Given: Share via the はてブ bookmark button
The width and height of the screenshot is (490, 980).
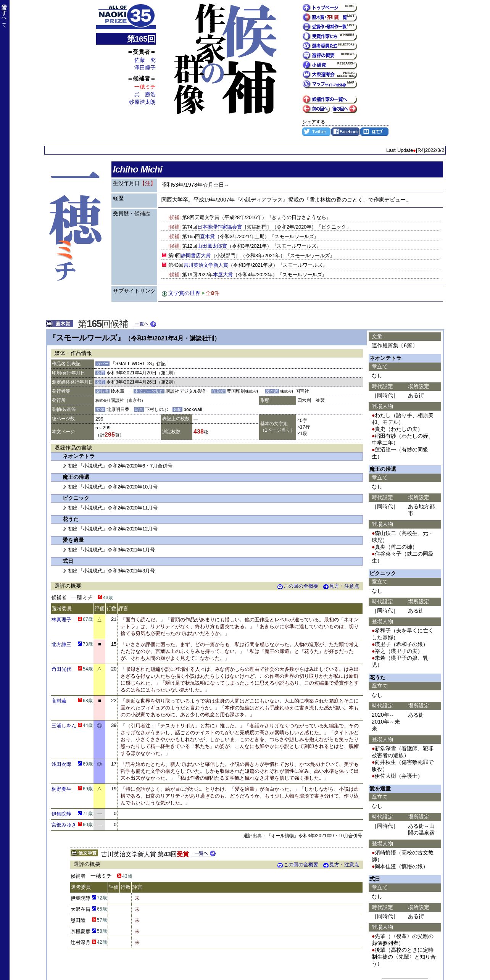Looking at the screenshot, I should click(374, 132).
